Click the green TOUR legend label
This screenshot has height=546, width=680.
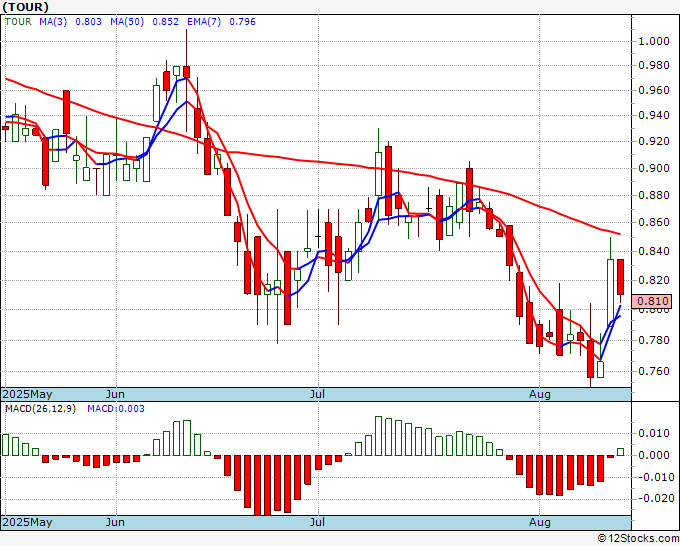pyautogui.click(x=18, y=22)
